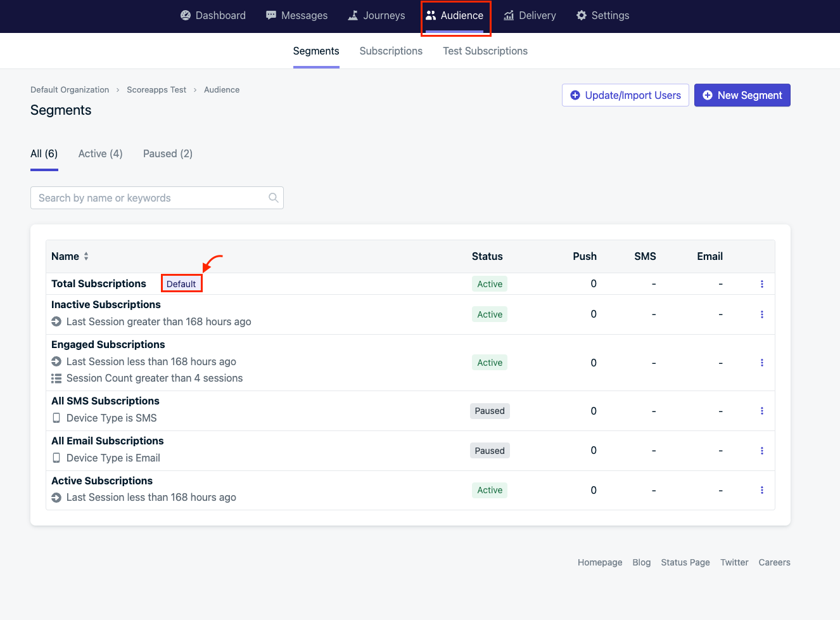Open Settings in the top navigation
Image resolution: width=840 pixels, height=620 pixels.
click(x=602, y=15)
